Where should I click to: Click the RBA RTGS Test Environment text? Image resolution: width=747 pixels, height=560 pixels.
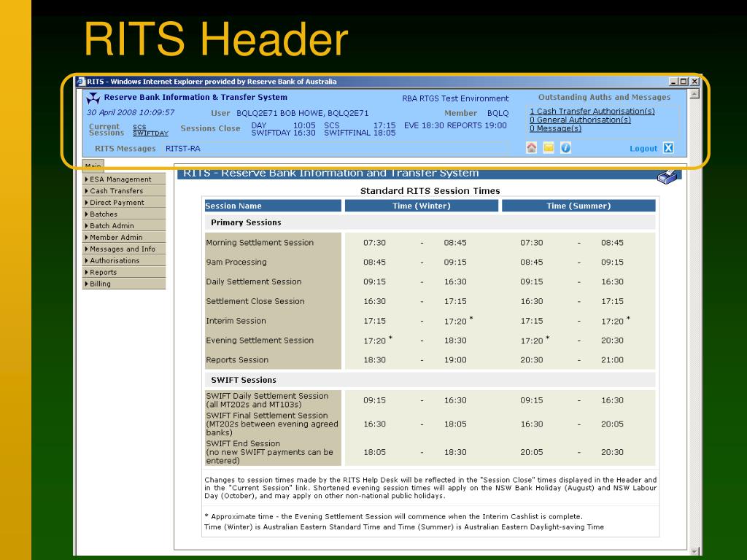click(455, 98)
